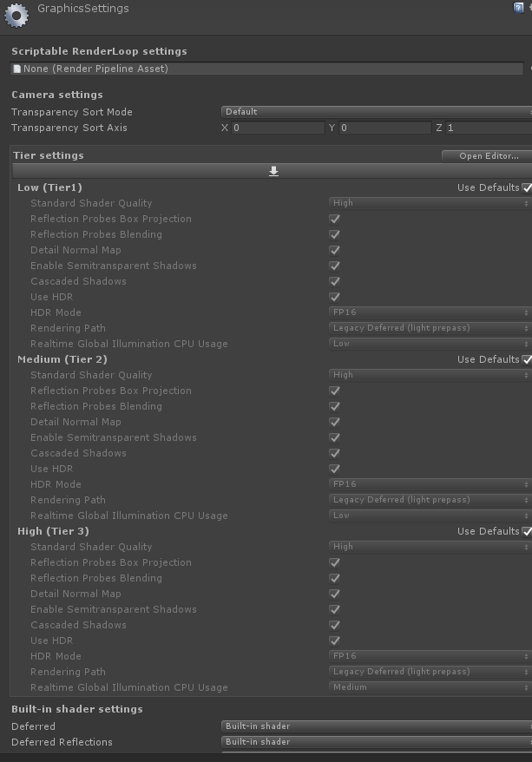This screenshot has width=532, height=762.
Task: Open the Deferred Reflections shader dropdown
Action: click(x=373, y=742)
